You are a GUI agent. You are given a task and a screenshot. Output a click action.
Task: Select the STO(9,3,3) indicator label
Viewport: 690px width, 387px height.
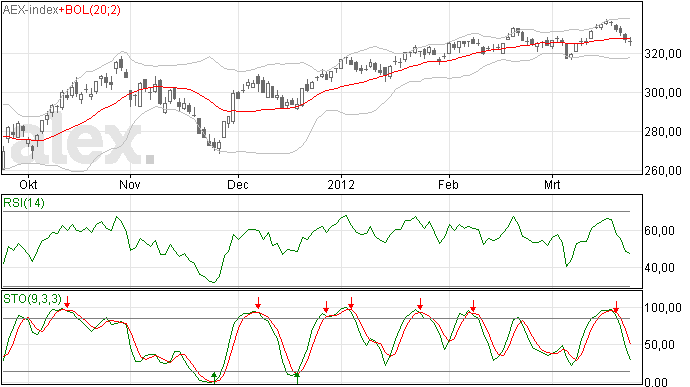point(32,299)
